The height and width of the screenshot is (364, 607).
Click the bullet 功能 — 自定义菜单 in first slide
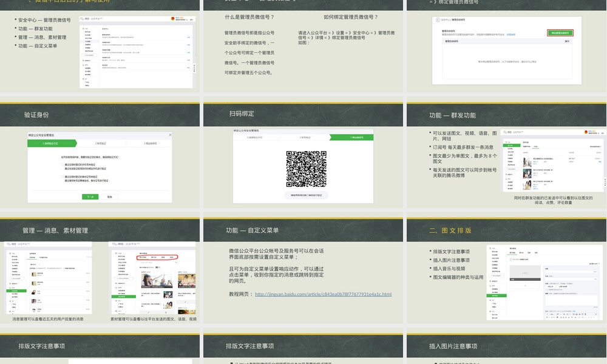[x=38, y=45]
